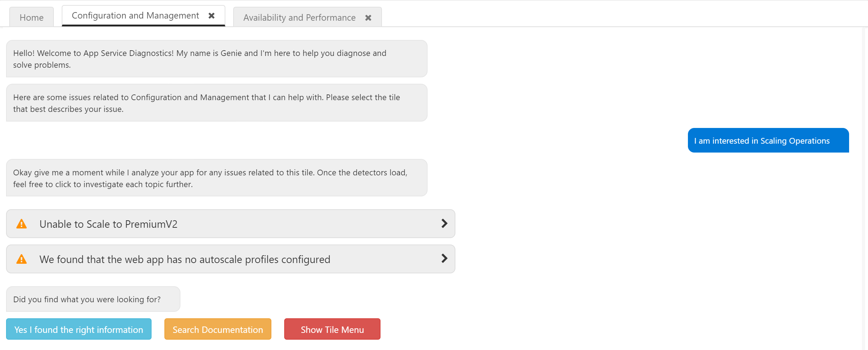Expand autoscale profiles detector chevron
This screenshot has width=868, height=350.
tap(444, 258)
